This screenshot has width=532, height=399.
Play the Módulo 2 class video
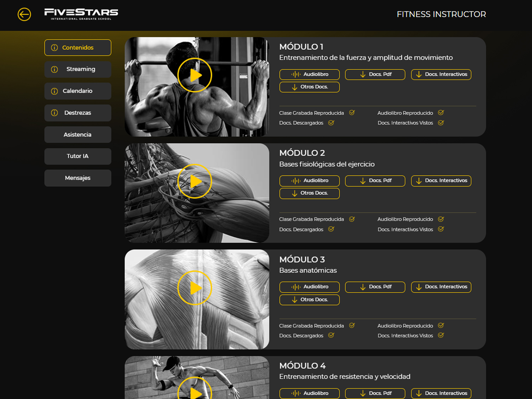[194, 181]
